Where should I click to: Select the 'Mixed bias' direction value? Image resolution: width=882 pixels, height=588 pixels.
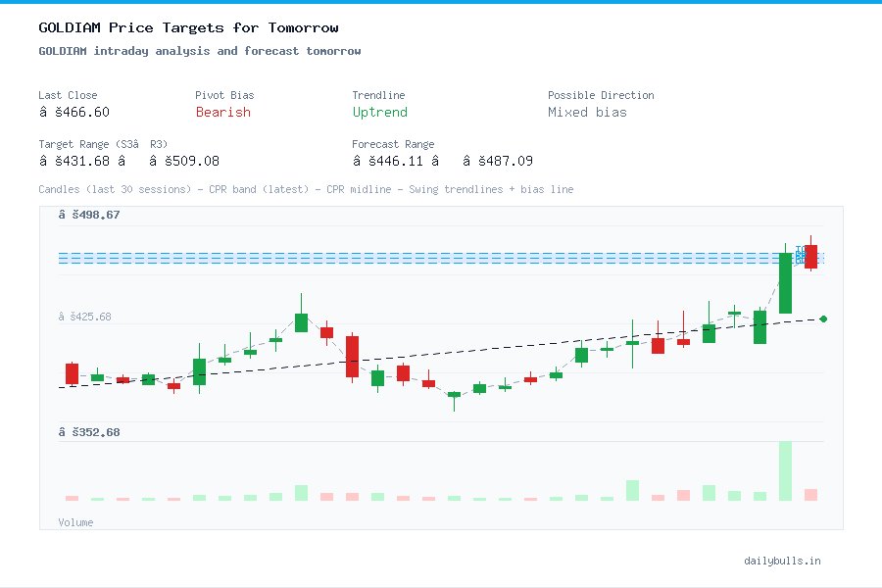tap(587, 112)
